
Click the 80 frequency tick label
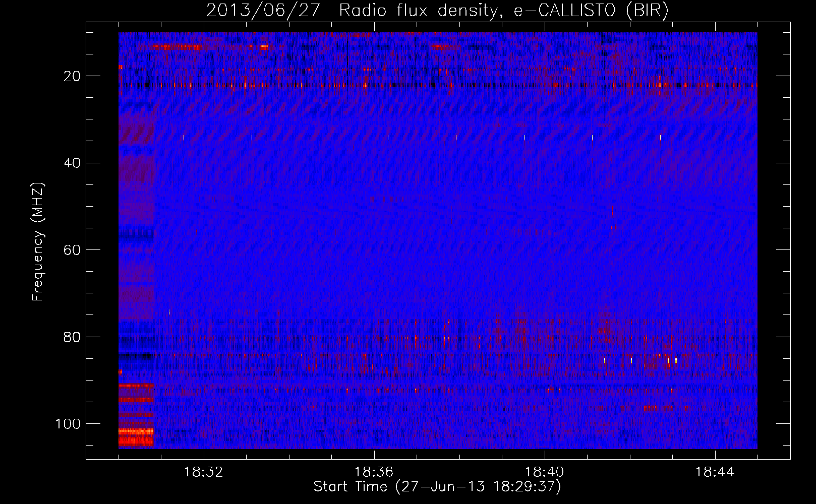point(73,337)
